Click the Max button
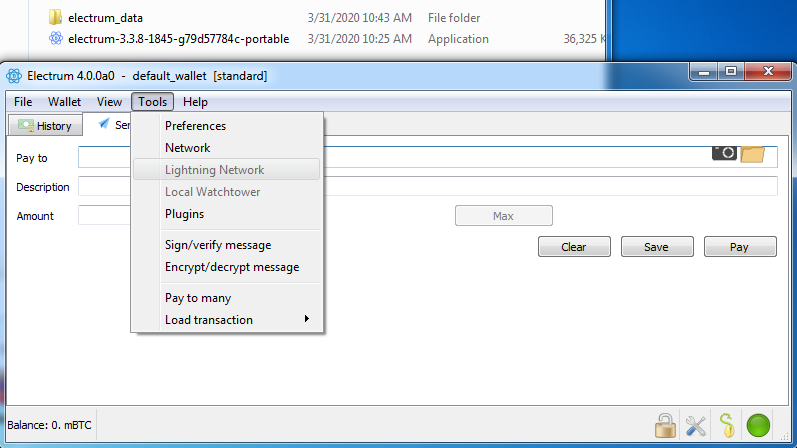 (x=504, y=216)
